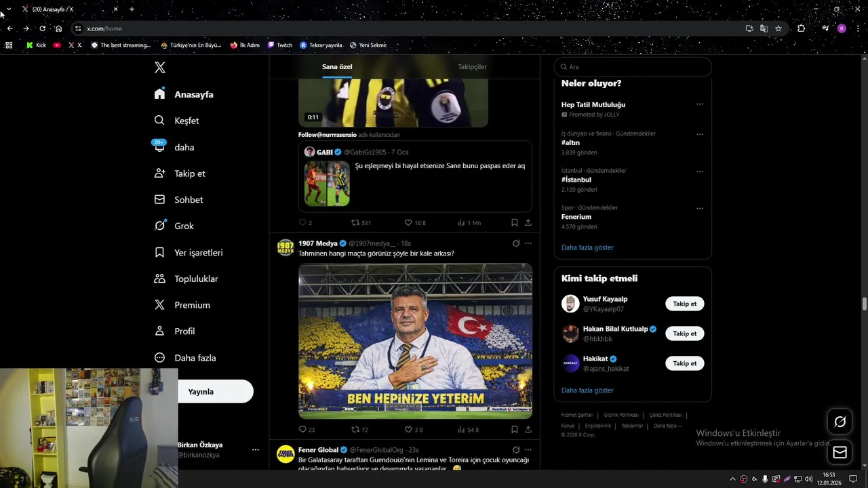Open 1907 Medya profile avatar
This screenshot has width=868, height=488.
pyautogui.click(x=285, y=247)
